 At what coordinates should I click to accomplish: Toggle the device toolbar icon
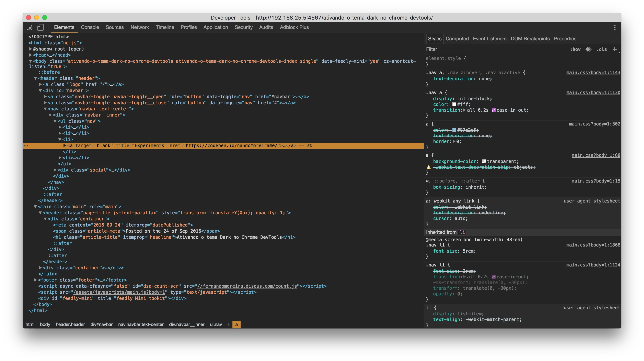(x=40, y=27)
